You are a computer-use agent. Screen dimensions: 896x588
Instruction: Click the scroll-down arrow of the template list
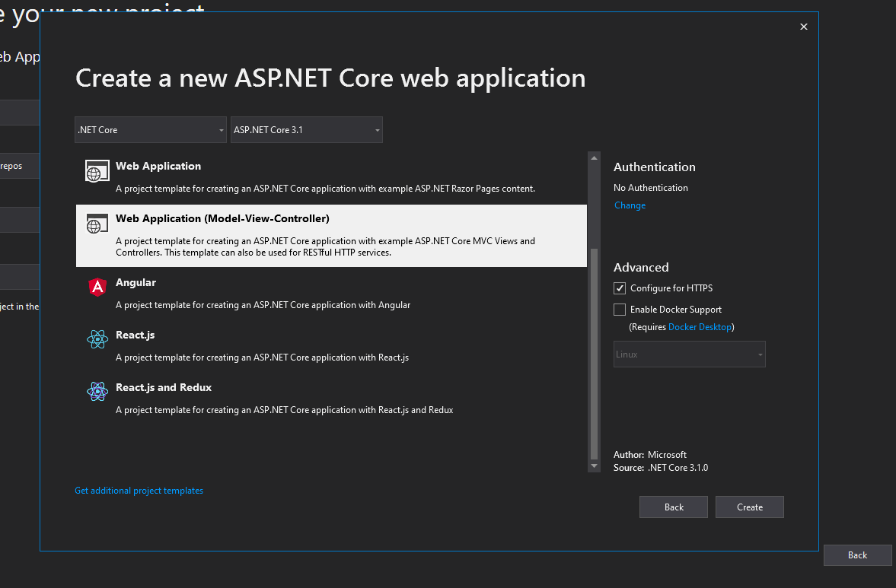point(594,466)
